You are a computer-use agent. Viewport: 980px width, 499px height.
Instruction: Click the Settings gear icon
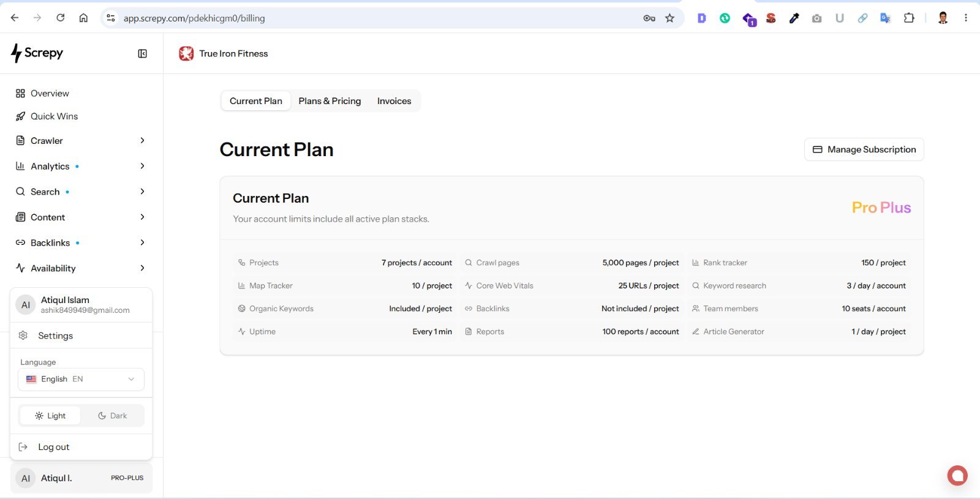coord(23,336)
